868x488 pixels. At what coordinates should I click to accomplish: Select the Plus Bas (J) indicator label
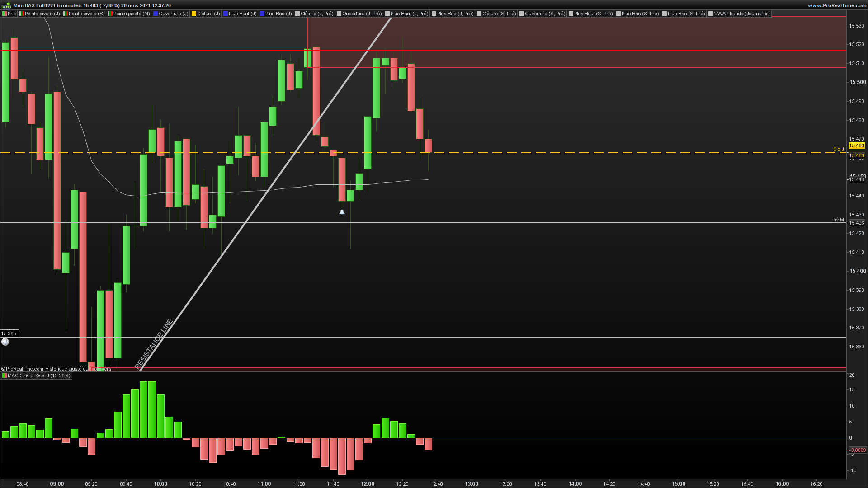click(278, 14)
